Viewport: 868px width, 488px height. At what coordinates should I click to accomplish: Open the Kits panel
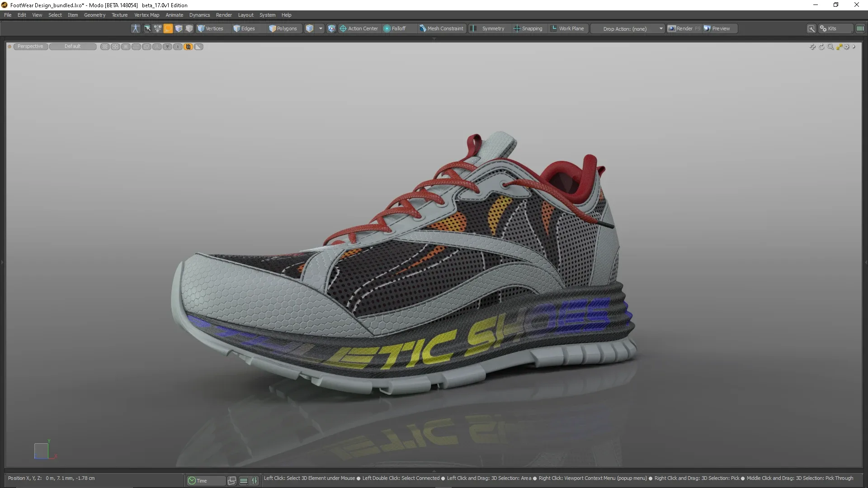pyautogui.click(x=835, y=28)
